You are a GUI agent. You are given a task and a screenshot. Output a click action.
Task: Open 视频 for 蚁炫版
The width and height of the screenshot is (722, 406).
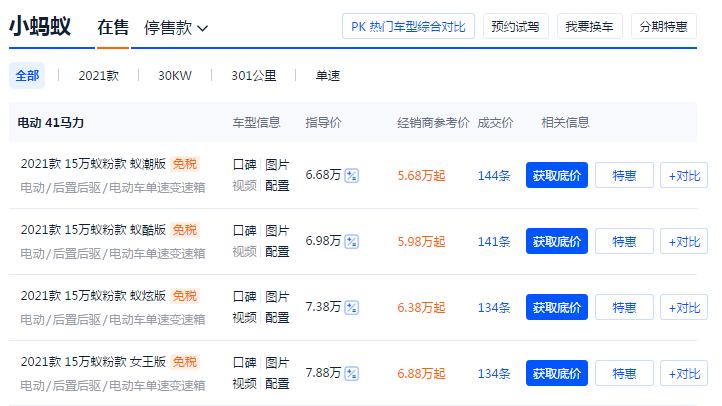pyautogui.click(x=245, y=317)
